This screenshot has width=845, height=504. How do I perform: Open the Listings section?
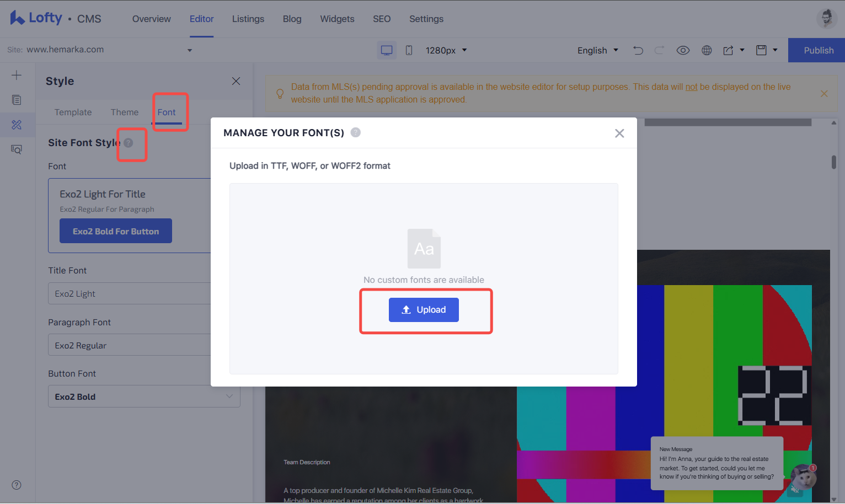pyautogui.click(x=248, y=19)
